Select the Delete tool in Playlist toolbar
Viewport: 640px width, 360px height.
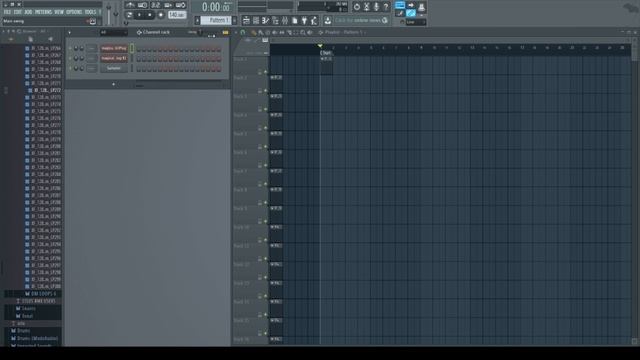pyautogui.click(x=268, y=32)
